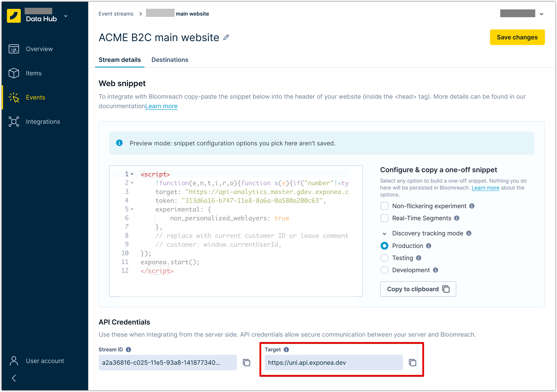The image size is (557, 392).
Task: Click the Events cursor icon
Action: 14,97
